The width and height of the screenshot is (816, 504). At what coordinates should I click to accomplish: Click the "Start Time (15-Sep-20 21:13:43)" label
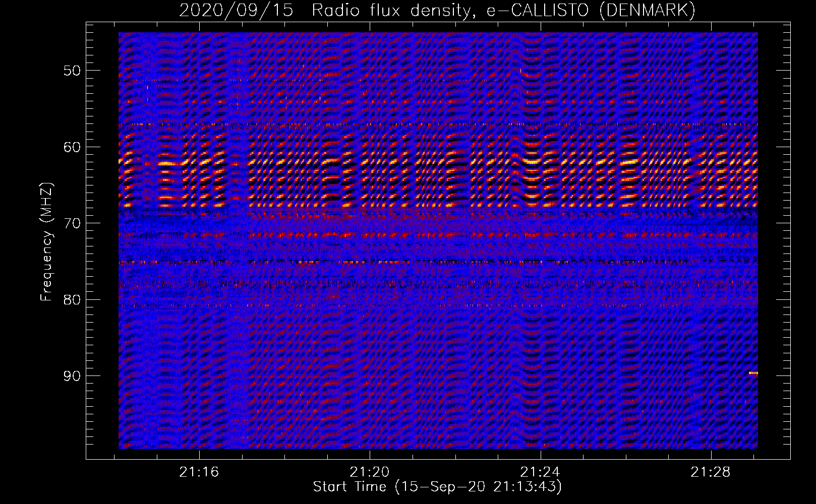(437, 487)
